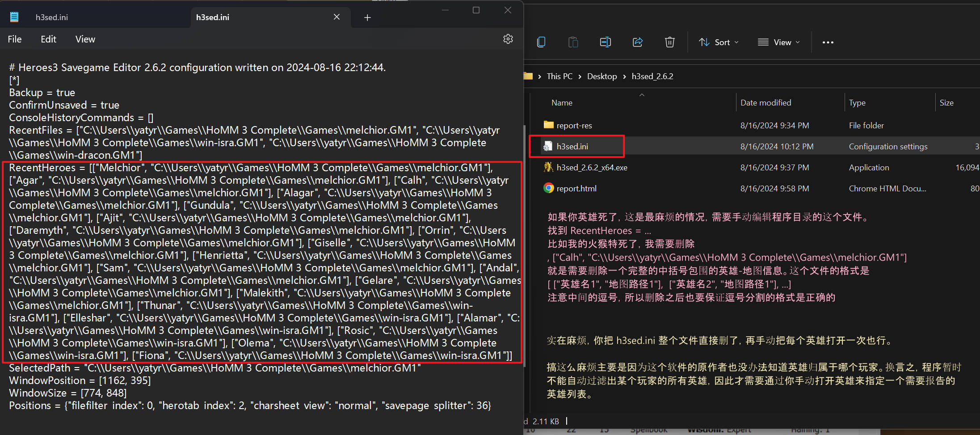Switch to the first h3sed.ini tab
The image size is (980, 435).
tap(52, 17)
